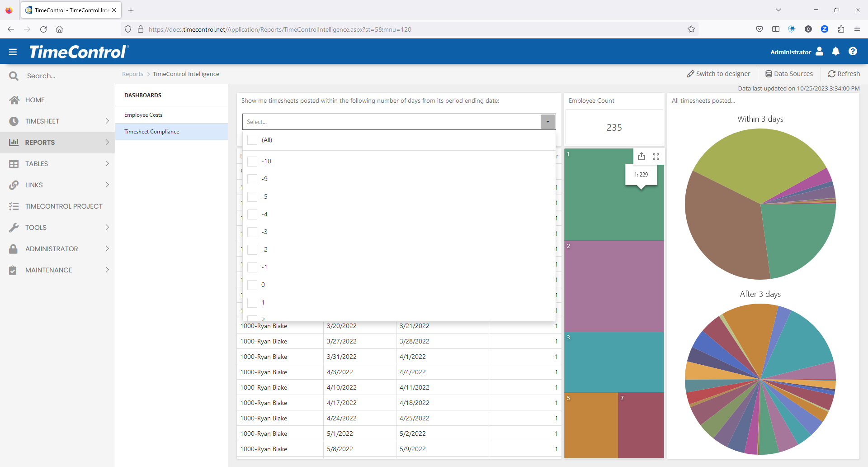The width and height of the screenshot is (868, 467).
Task: Click the REPORTS bar chart icon
Action: [x=14, y=143]
